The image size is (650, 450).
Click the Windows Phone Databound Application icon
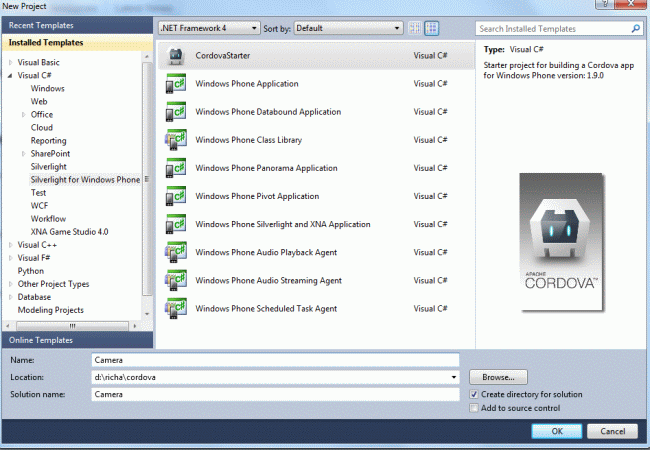[176, 112]
